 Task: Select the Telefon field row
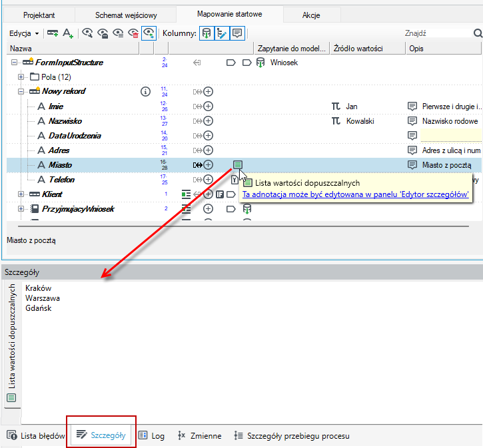tap(243, 180)
